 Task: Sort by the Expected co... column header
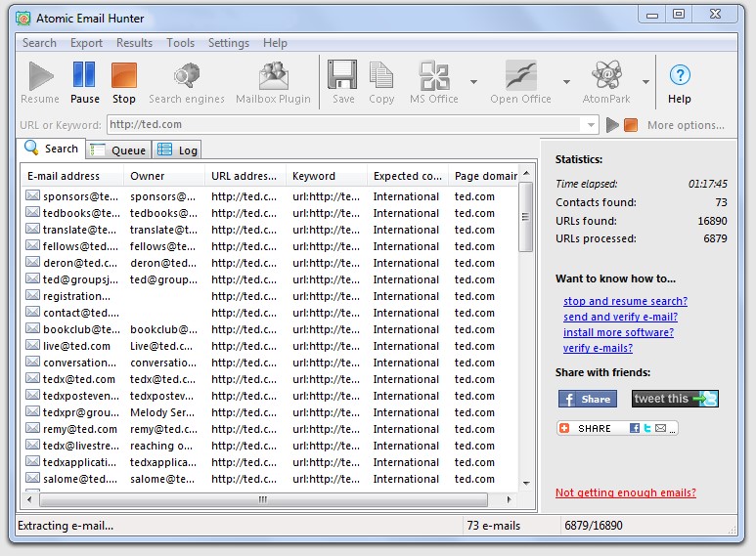tap(408, 176)
